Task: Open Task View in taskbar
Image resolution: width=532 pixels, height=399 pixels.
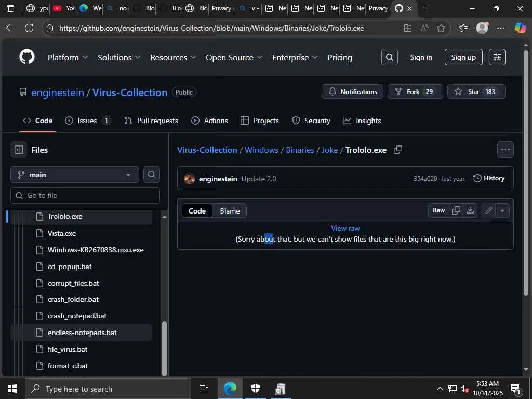Action: [204, 389]
